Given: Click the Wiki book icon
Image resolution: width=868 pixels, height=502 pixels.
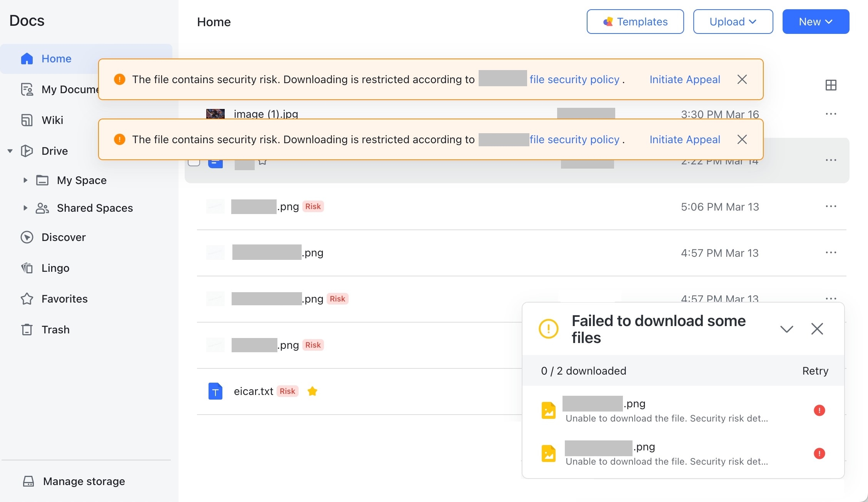Looking at the screenshot, I should 27,120.
